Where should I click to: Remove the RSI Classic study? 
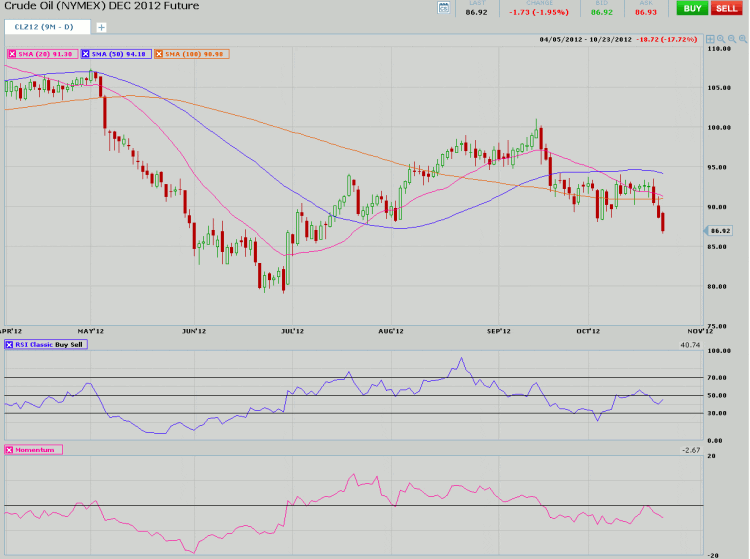click(x=11, y=344)
